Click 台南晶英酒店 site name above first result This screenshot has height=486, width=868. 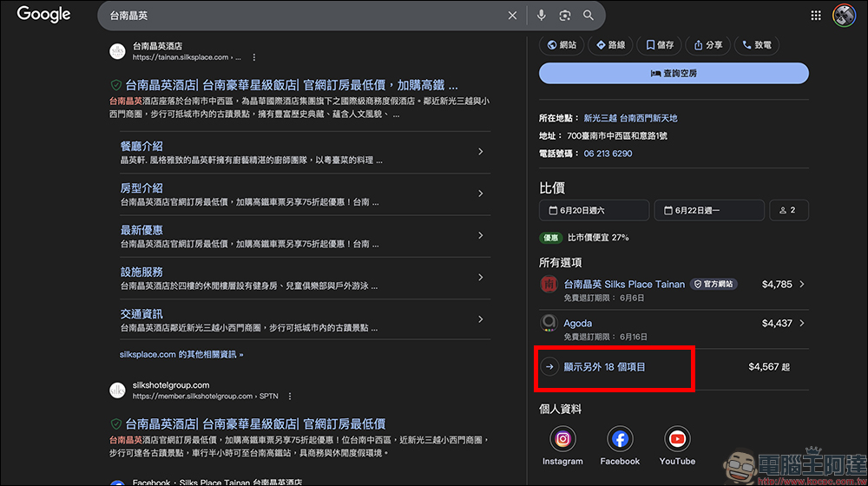pyautogui.click(x=157, y=46)
